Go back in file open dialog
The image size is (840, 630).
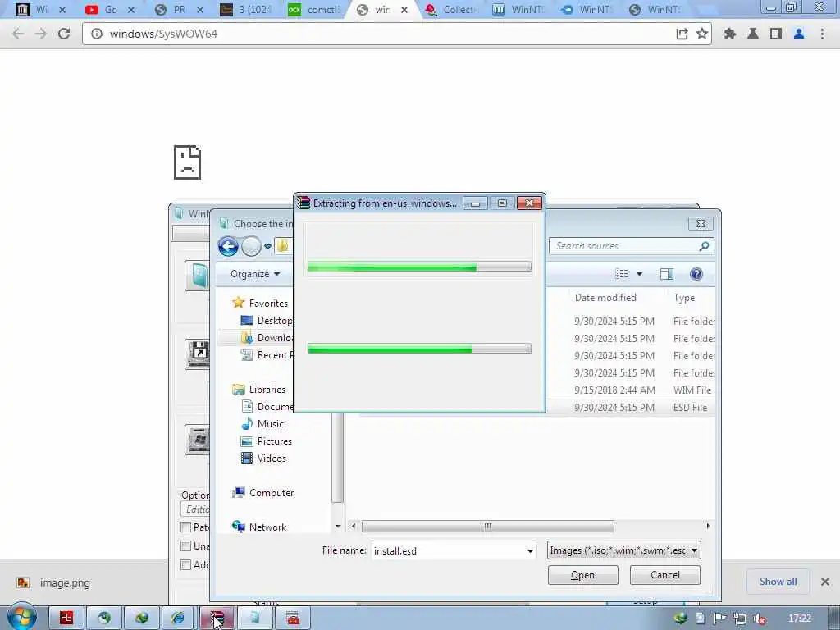click(x=228, y=246)
